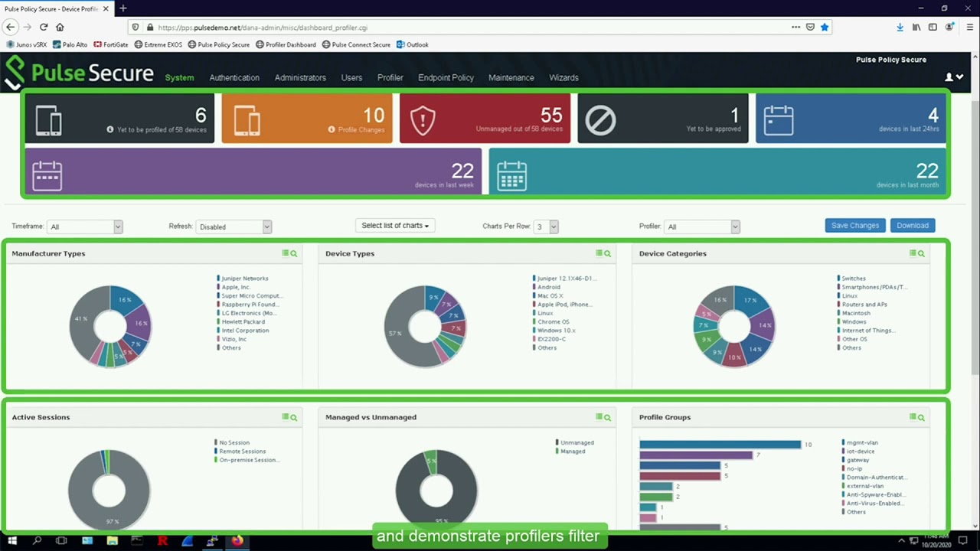Go back with browser back arrow
Image resolution: width=980 pixels, height=551 pixels.
click(10, 27)
